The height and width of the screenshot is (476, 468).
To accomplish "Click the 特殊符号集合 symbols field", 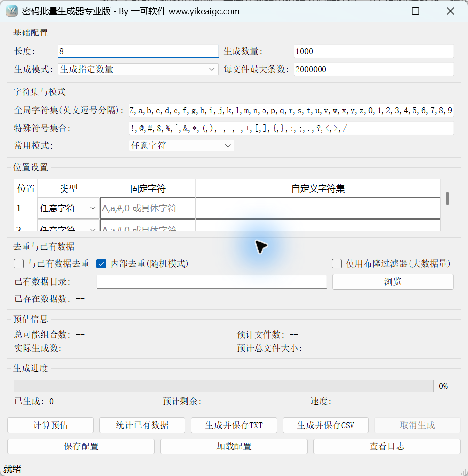I will coord(292,128).
